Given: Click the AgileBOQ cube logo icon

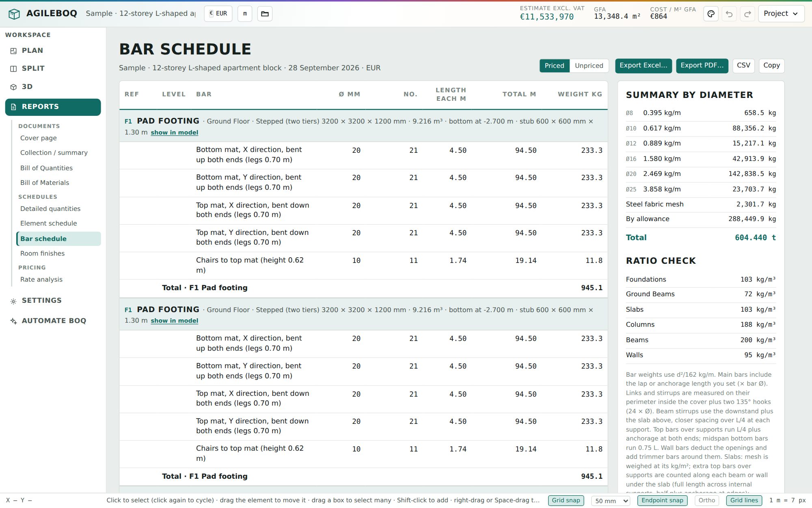Looking at the screenshot, I should coord(14,14).
